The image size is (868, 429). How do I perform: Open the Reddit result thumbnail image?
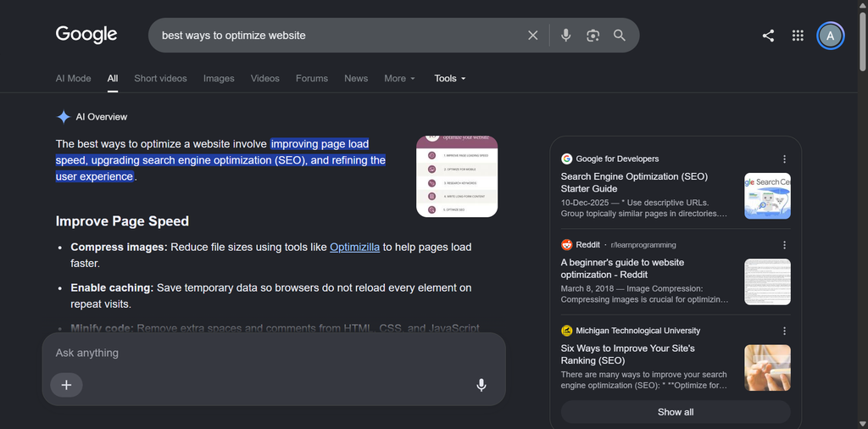767,281
